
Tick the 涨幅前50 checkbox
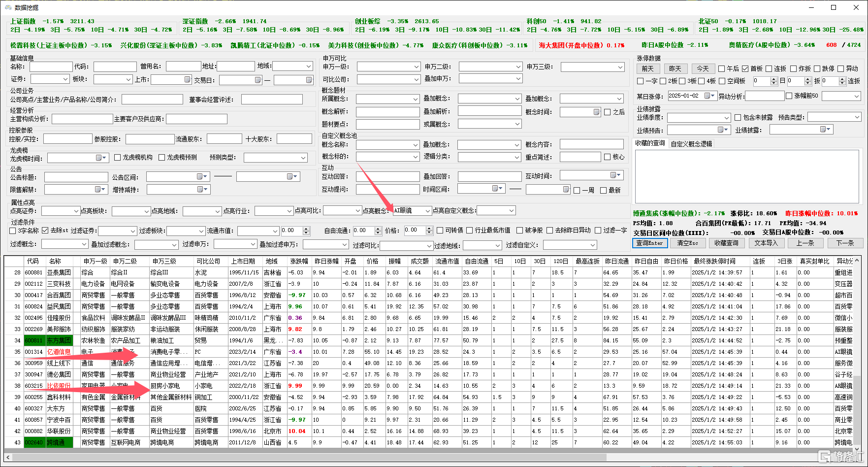coord(789,96)
